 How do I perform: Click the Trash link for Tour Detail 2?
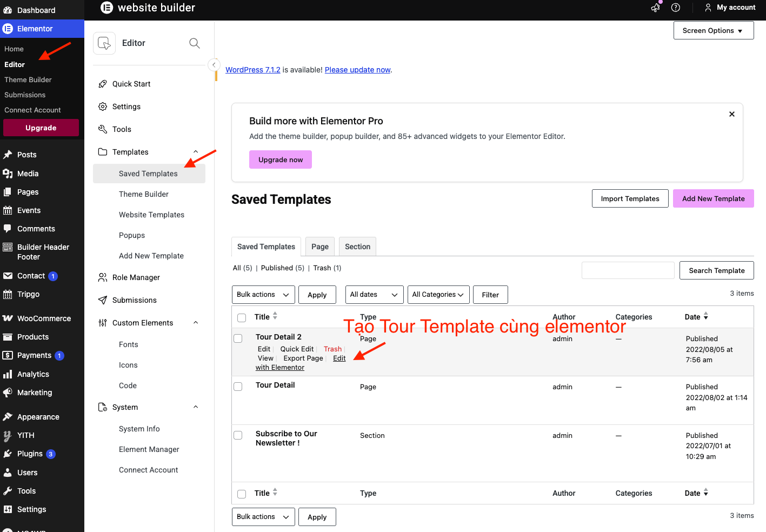[x=332, y=349]
